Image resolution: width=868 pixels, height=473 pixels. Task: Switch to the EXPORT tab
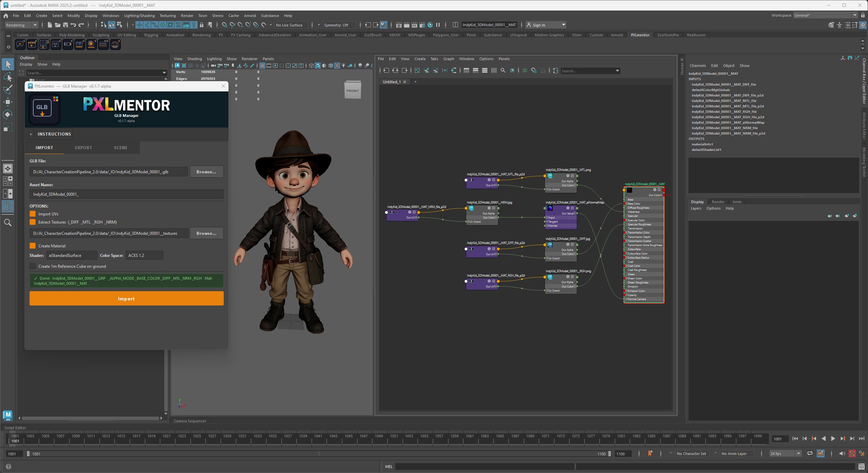(84, 147)
